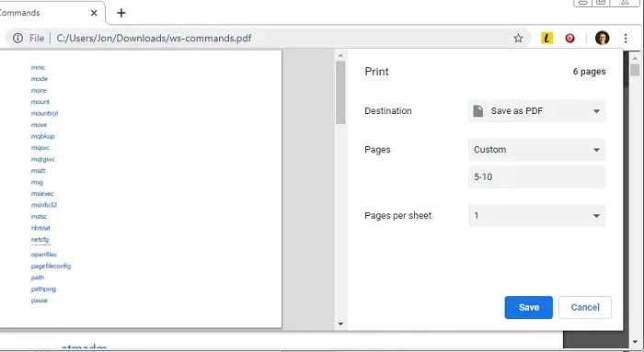644x352 pixels.
Task: Open the Pages Custom dropdown
Action: tap(536, 150)
